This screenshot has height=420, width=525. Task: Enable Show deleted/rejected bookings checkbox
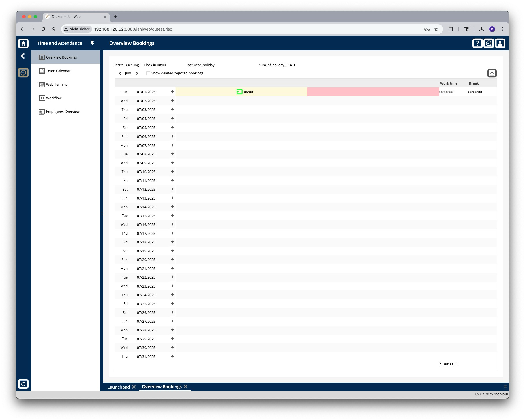tap(148, 73)
